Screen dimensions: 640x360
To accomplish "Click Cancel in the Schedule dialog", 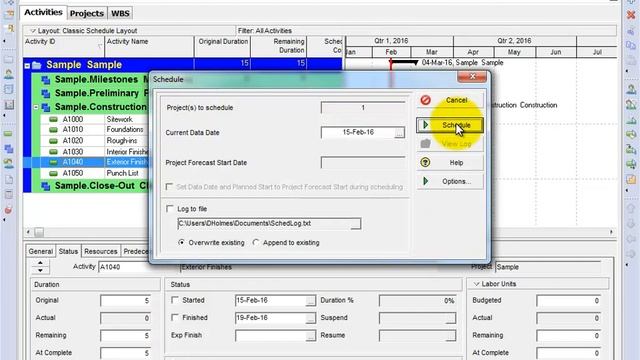I will pos(450,100).
